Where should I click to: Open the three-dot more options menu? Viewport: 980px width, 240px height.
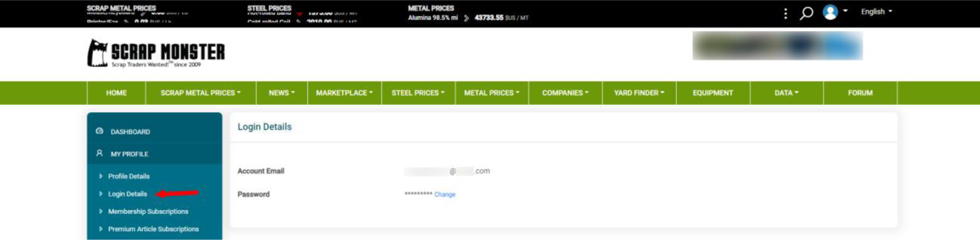point(785,14)
